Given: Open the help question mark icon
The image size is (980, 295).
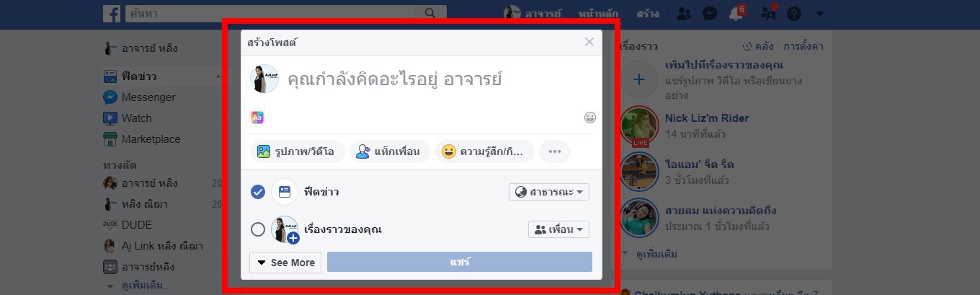Looking at the screenshot, I should pos(793,14).
